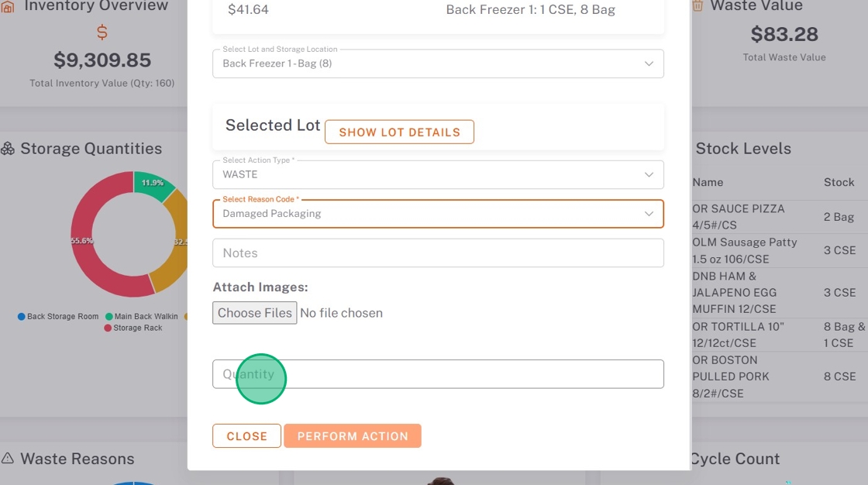Click the Perform Action button

352,436
